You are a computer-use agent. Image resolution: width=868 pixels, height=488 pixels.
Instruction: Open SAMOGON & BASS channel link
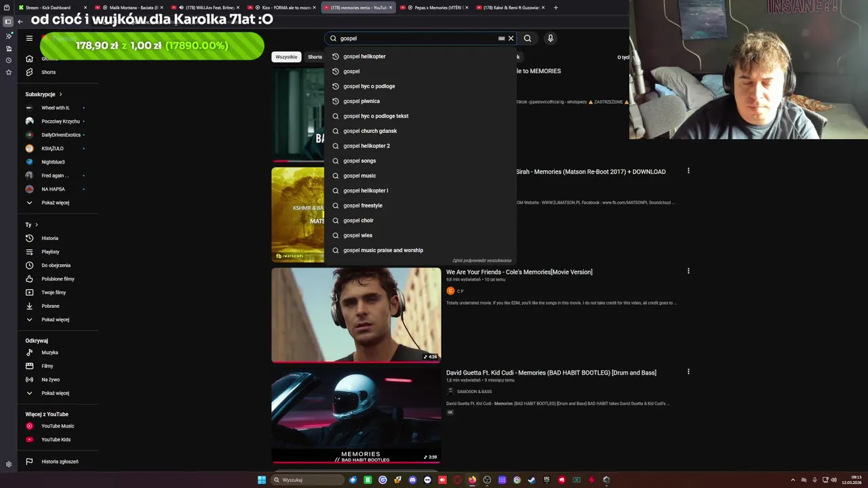click(474, 391)
